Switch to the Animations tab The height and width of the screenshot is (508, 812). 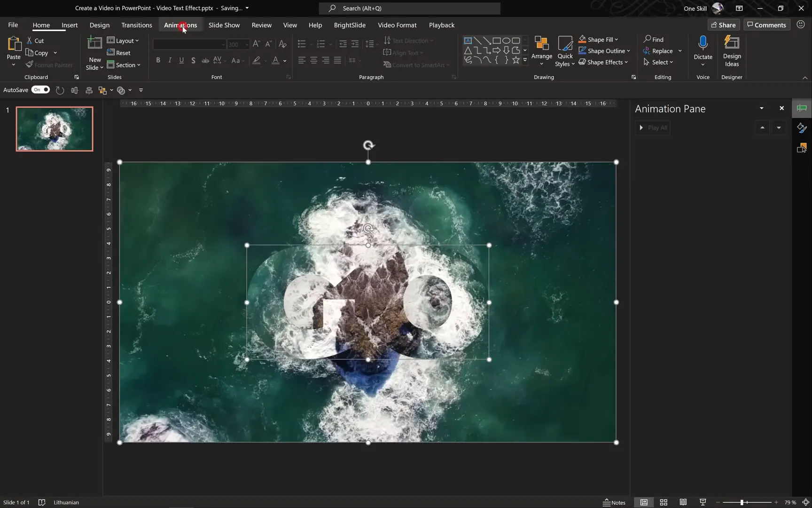(181, 25)
